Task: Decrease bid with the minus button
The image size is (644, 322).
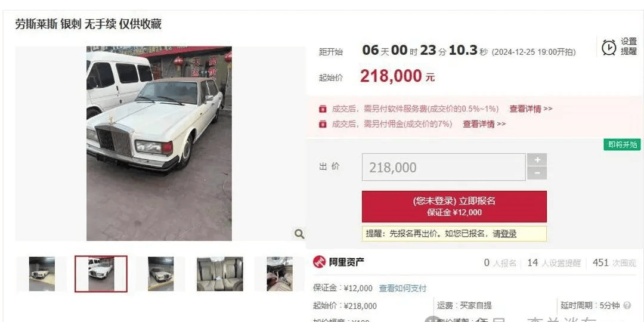Action: 537,174
